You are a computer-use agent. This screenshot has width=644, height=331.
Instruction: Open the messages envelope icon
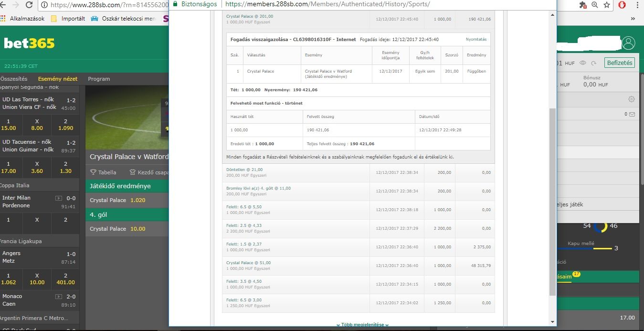point(632,114)
